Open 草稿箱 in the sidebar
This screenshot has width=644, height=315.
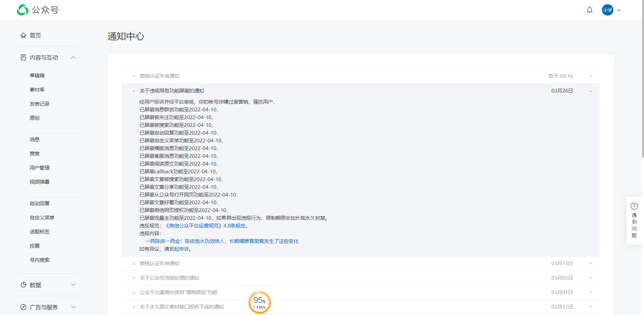[37, 75]
